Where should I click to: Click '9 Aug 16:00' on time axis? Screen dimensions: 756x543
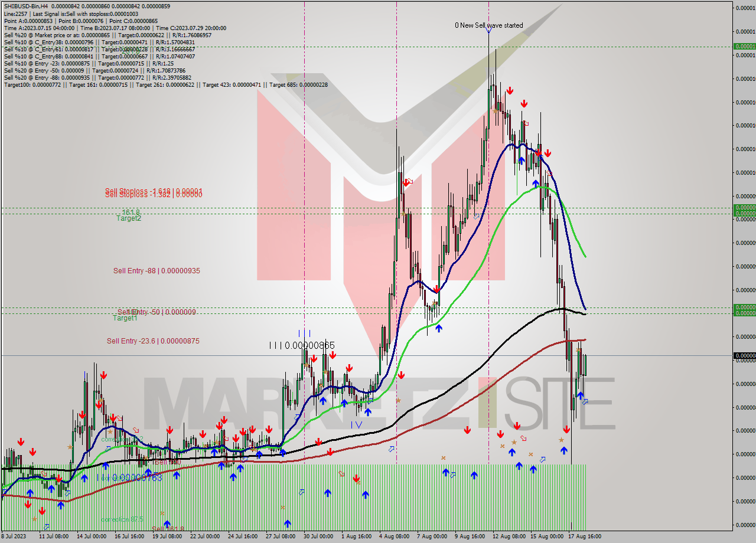[x=470, y=537]
